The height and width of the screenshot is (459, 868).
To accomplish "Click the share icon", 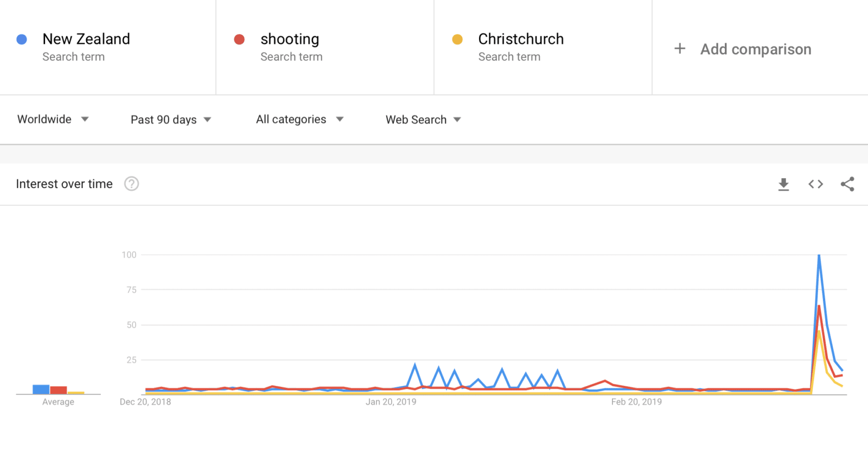I will (847, 184).
